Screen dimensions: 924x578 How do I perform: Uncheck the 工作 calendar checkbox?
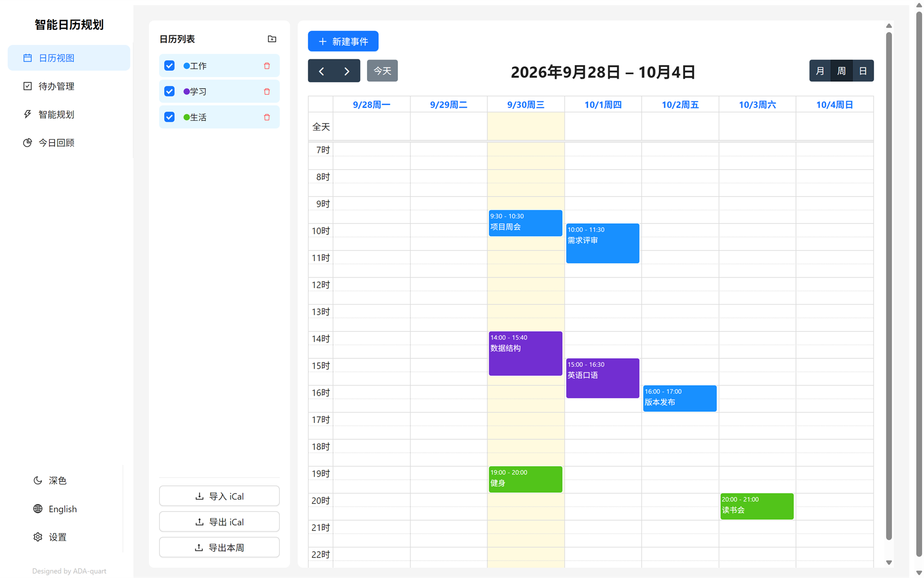tap(169, 66)
